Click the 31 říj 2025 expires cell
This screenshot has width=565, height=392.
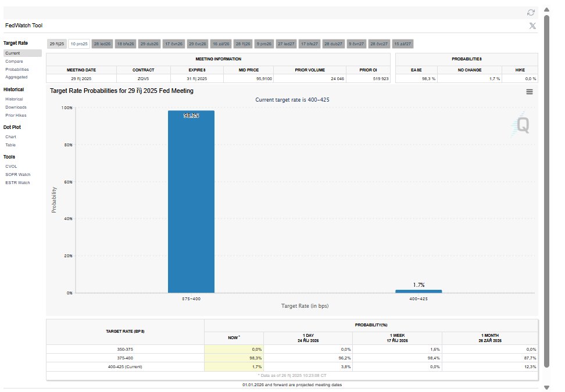[196, 78]
